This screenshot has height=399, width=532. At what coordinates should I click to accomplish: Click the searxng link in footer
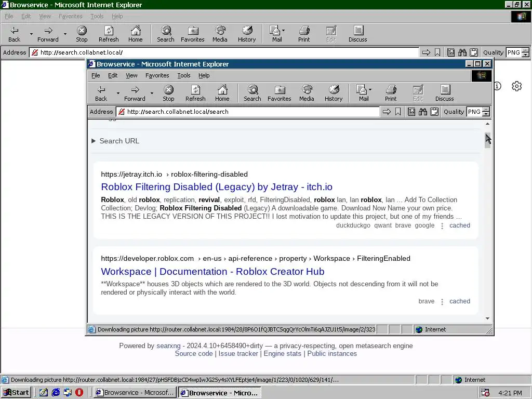[x=168, y=345]
